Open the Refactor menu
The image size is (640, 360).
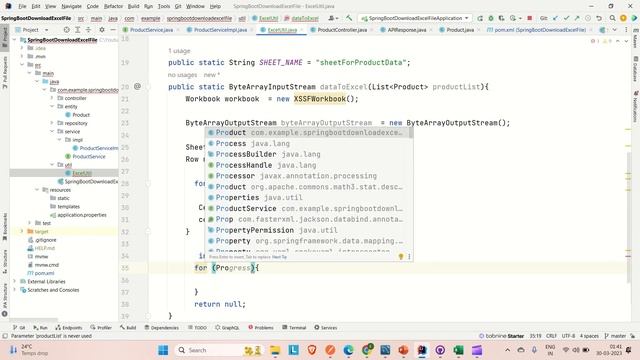[113, 6]
